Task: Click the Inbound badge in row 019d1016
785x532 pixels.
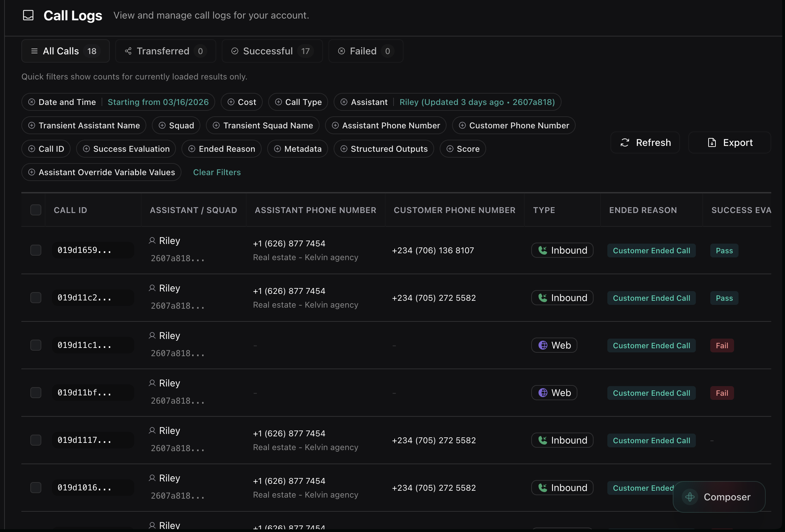Action: click(562, 488)
